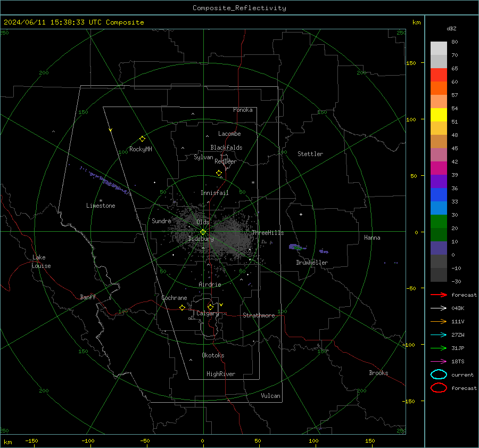This screenshot has height=448, width=479.
Task: Click the Innisfail city label
Action: pos(214,193)
